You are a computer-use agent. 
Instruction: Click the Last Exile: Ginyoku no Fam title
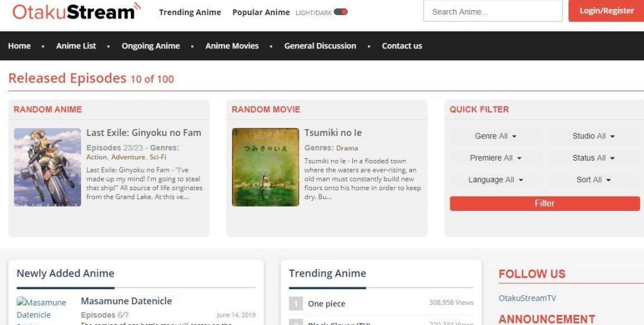(x=144, y=133)
